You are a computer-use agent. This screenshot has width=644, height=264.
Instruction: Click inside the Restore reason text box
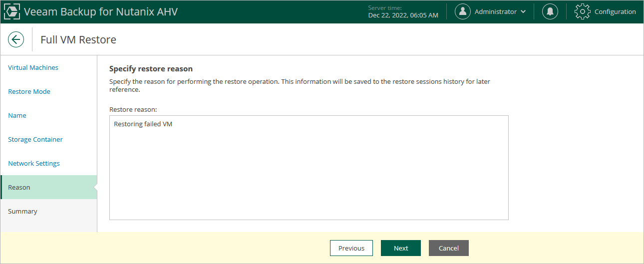[309, 168]
